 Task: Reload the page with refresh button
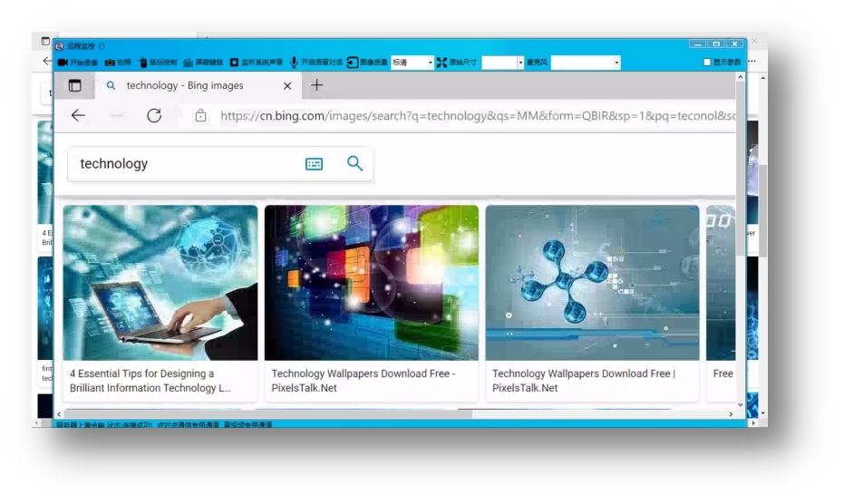click(x=154, y=115)
